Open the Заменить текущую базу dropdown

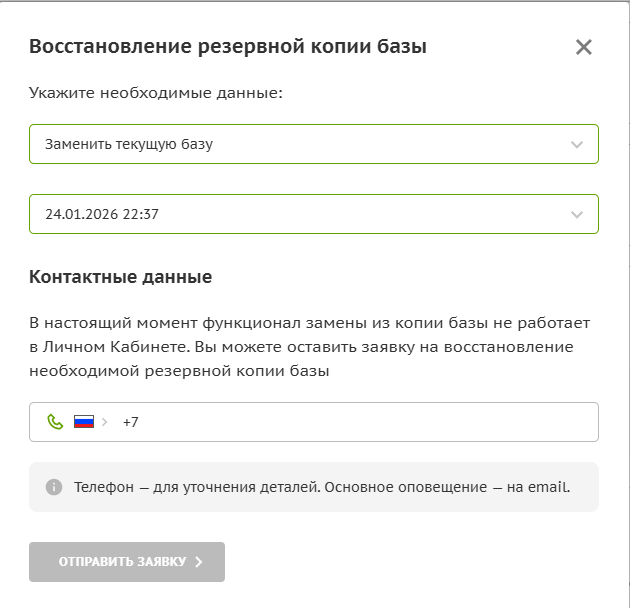314,144
